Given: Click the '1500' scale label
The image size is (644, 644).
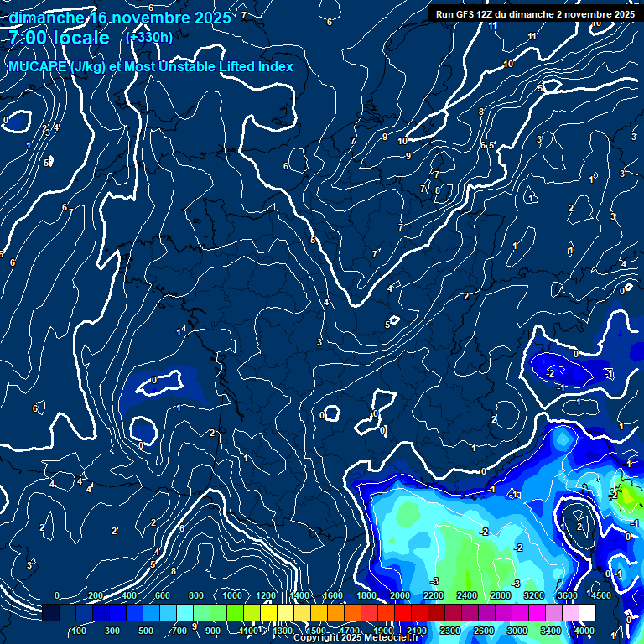Looking at the screenshot, I should pos(316,631).
